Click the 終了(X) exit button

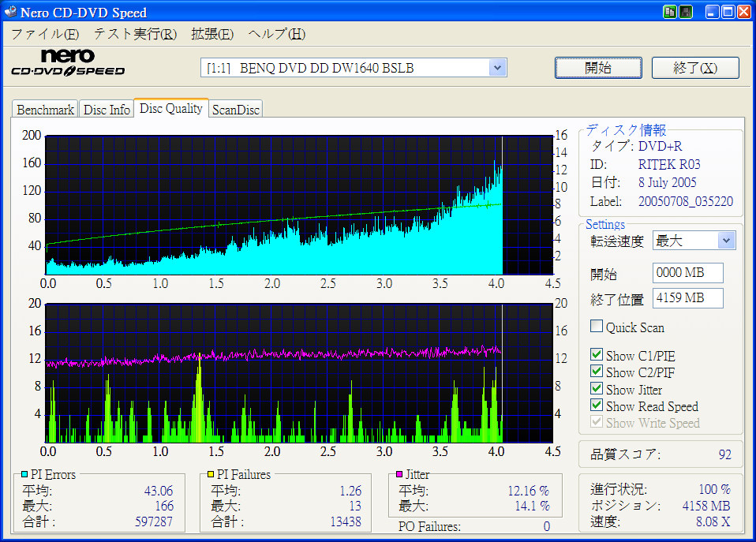pyautogui.click(x=695, y=68)
